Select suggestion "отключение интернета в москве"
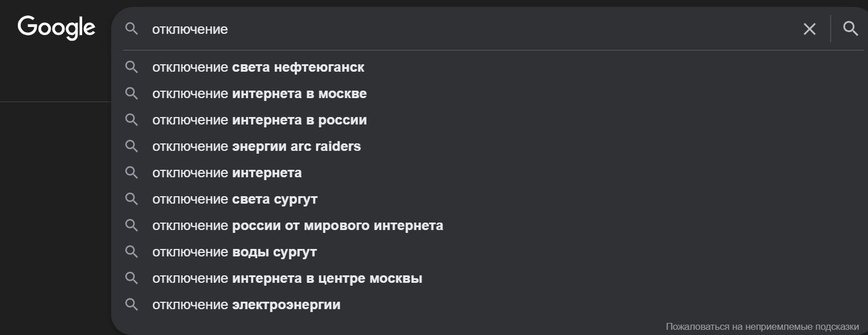 [259, 94]
